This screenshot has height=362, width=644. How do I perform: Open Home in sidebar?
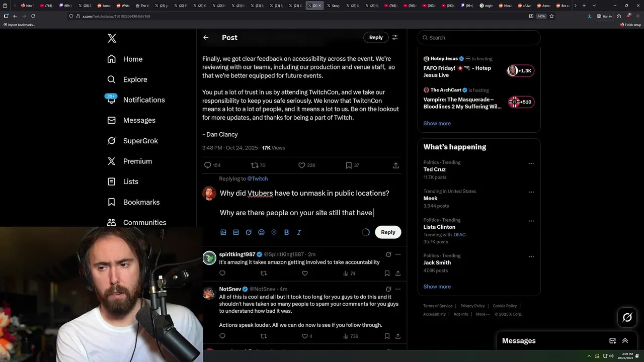click(125, 59)
